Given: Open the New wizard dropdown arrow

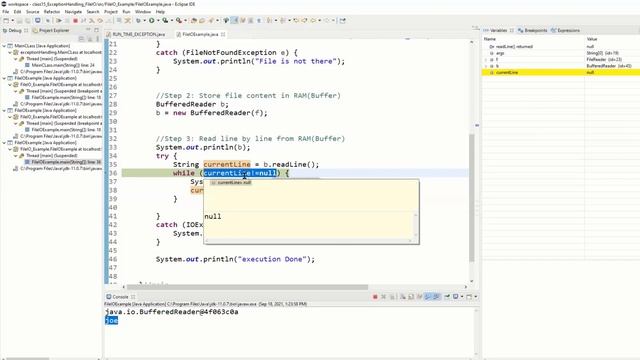Looking at the screenshot, I should pyautogui.click(x=13, y=20).
